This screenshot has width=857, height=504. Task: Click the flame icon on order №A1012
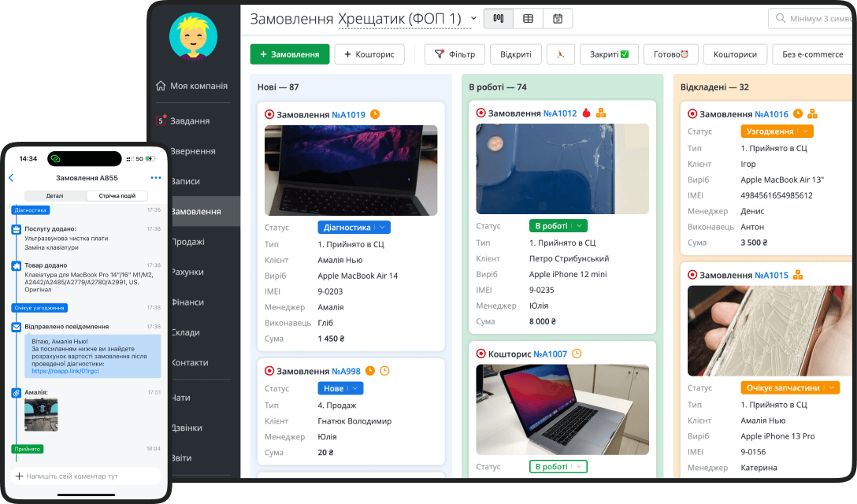tap(587, 113)
